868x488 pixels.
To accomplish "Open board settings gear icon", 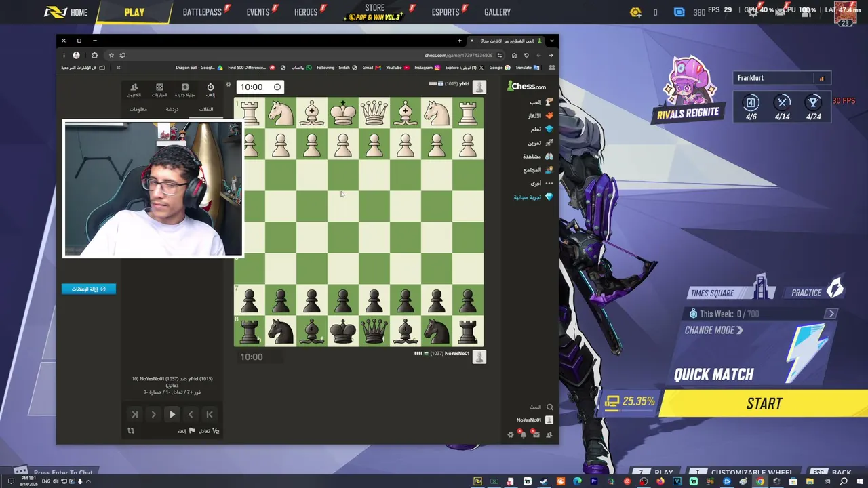I will point(229,85).
